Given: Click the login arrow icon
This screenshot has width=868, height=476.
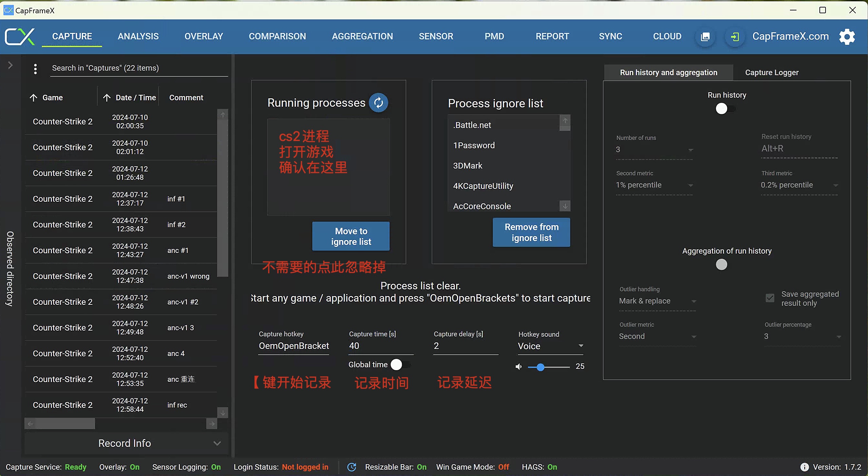Looking at the screenshot, I should [x=735, y=37].
